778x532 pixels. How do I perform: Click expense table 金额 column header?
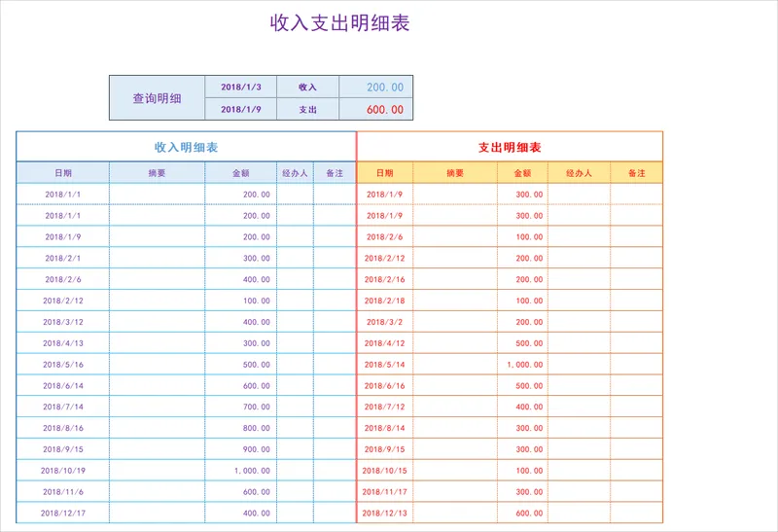(x=522, y=173)
